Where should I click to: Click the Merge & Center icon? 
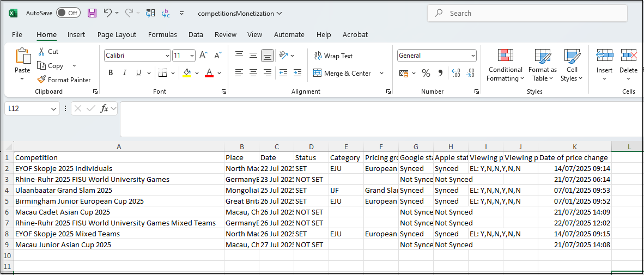tap(318, 73)
